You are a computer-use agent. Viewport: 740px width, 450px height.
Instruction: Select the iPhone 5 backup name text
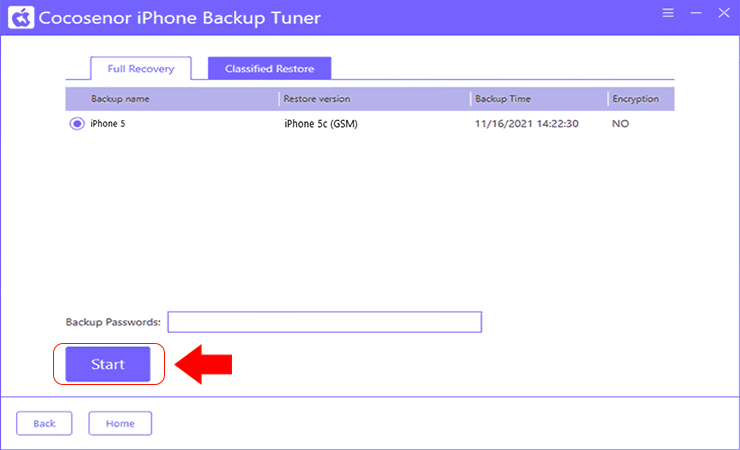coord(108,124)
